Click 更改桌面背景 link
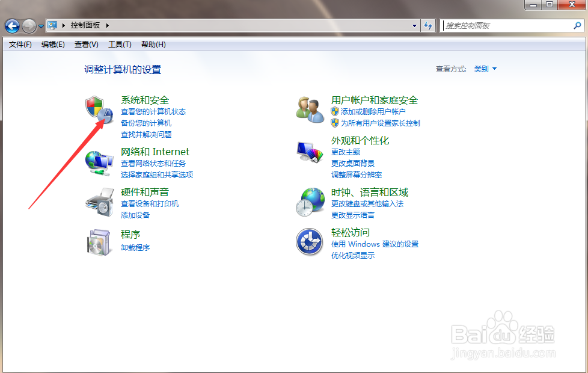 coord(353,163)
